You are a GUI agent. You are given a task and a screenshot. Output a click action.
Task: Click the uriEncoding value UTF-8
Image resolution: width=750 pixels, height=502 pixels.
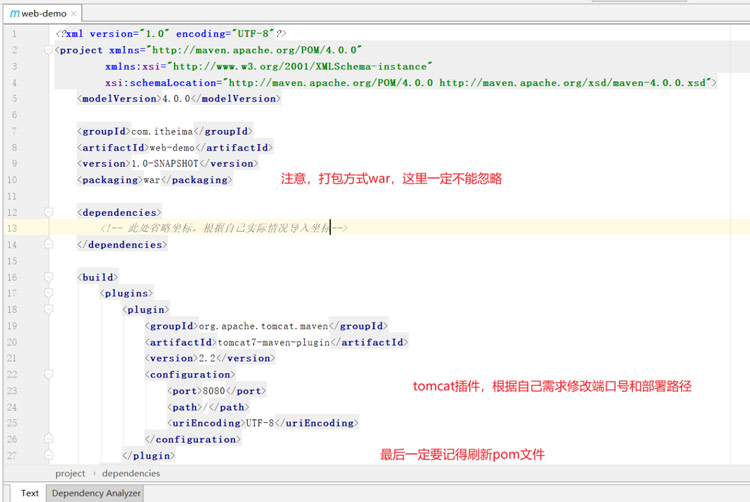click(260, 423)
